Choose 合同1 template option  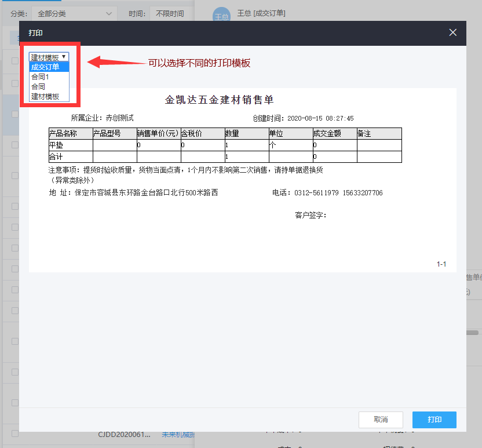coord(49,77)
